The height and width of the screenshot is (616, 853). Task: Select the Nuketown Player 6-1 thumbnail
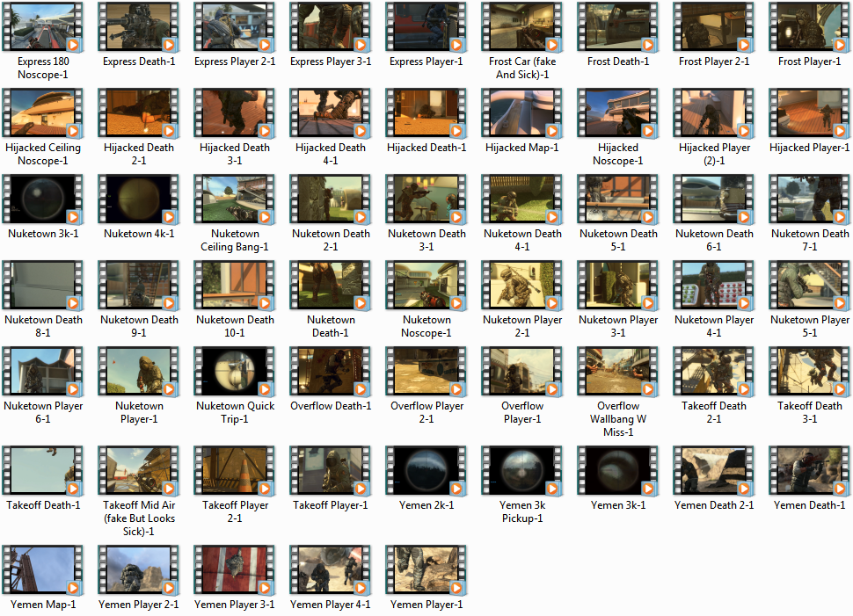coord(43,371)
